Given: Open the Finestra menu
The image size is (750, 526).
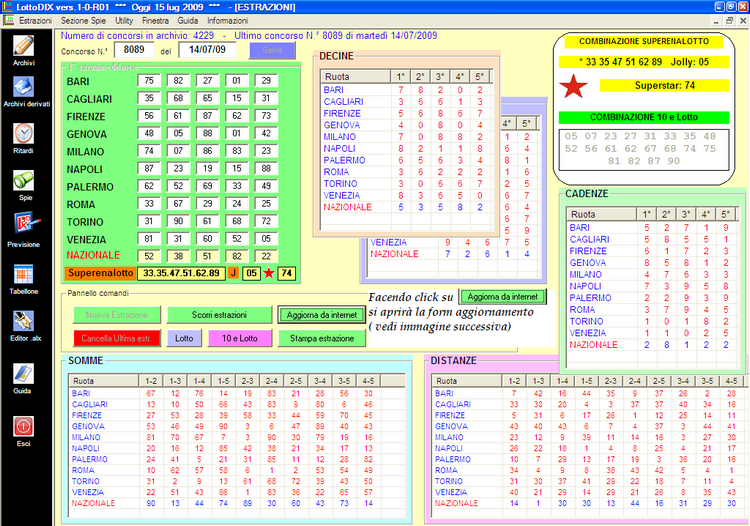Looking at the screenshot, I should [x=155, y=20].
